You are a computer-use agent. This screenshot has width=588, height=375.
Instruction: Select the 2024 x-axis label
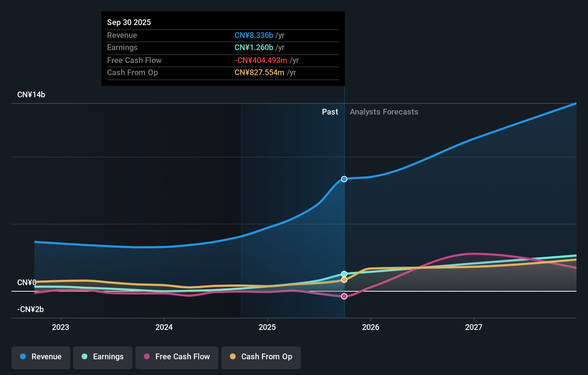pos(164,327)
